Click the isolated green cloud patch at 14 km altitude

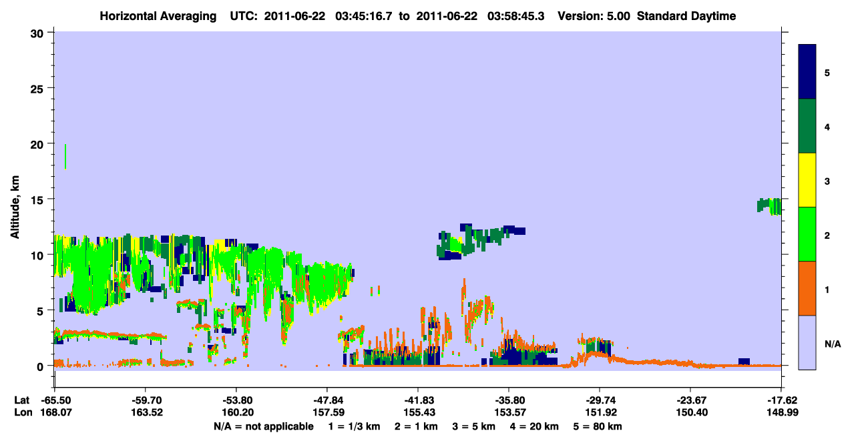click(x=769, y=206)
